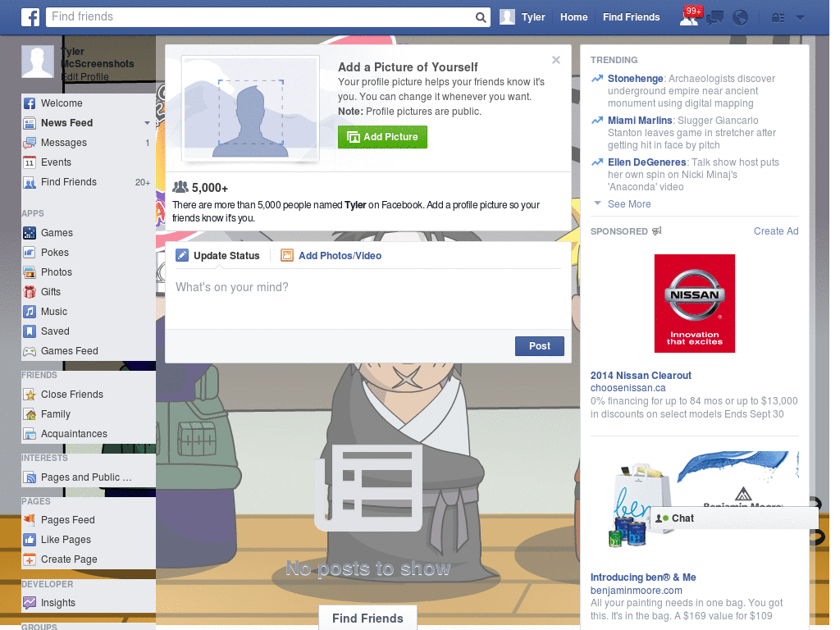Click the benjaminmoore.com link
Image resolution: width=840 pixels, height=630 pixels.
(636, 591)
